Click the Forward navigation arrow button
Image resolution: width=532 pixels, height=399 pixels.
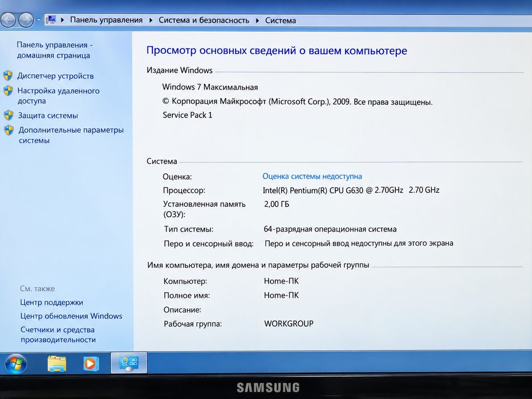(x=26, y=20)
